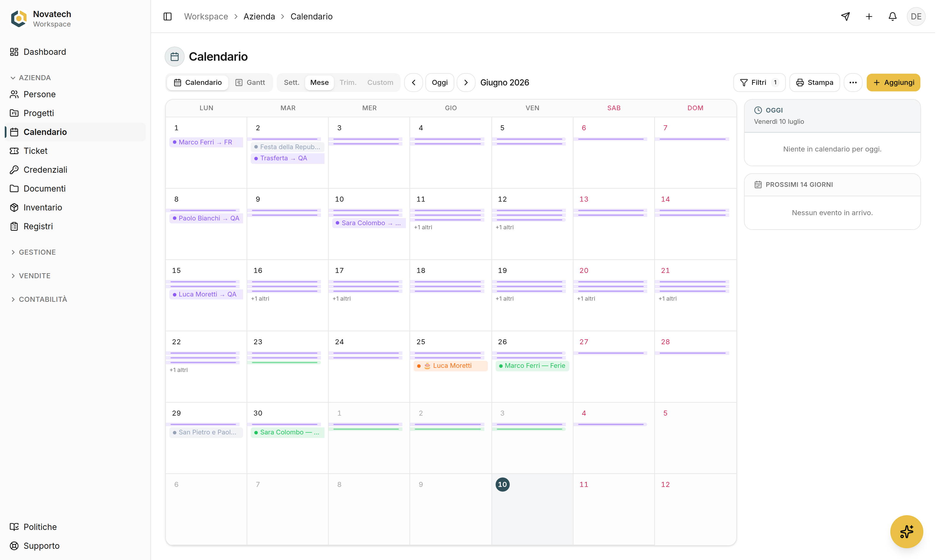Screen dimensions: 944x560
Task: Click the Oggi button
Action: [x=440, y=83]
